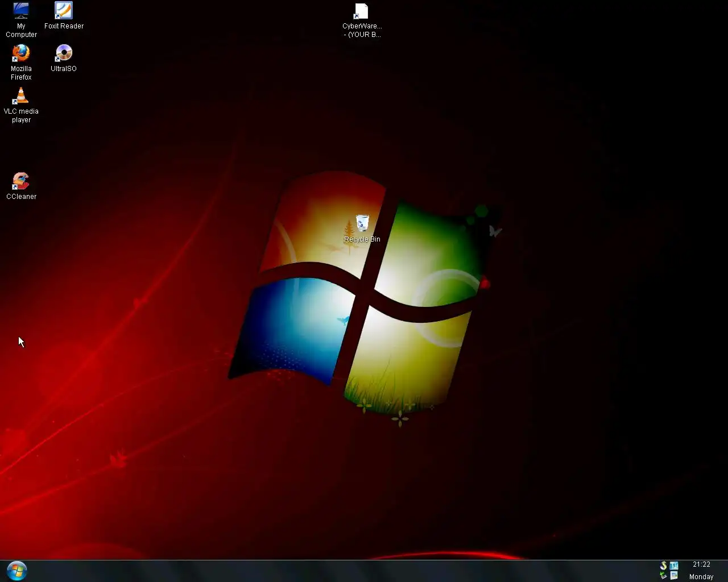This screenshot has width=728, height=582.
Task: Click the taskbar clock showing 21:22
Action: (x=701, y=564)
